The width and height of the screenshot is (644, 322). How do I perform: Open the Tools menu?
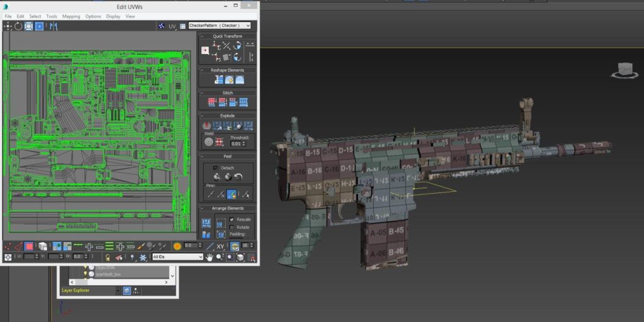coord(52,16)
